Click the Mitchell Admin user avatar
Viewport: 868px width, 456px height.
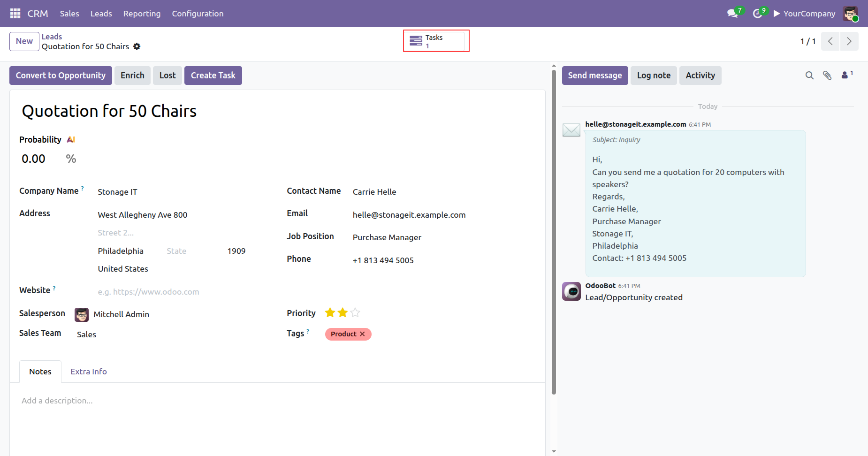tap(850, 14)
